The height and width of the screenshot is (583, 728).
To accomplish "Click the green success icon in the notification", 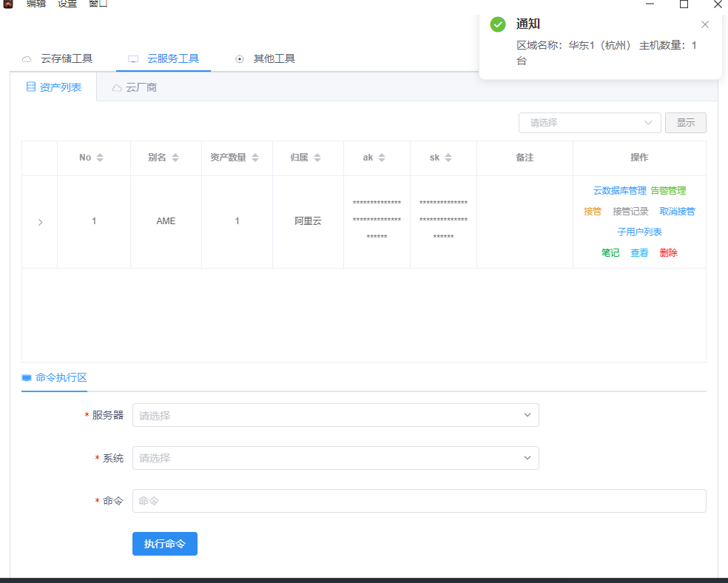I will click(497, 24).
